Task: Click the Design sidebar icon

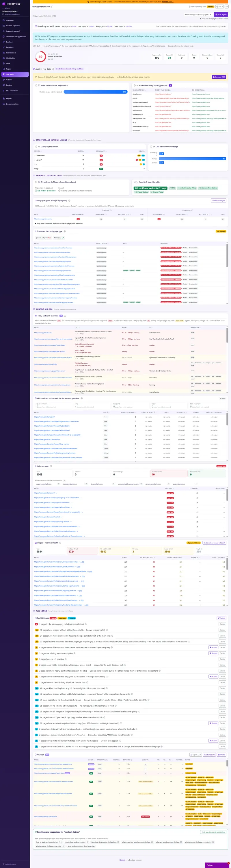Action: point(3,85)
